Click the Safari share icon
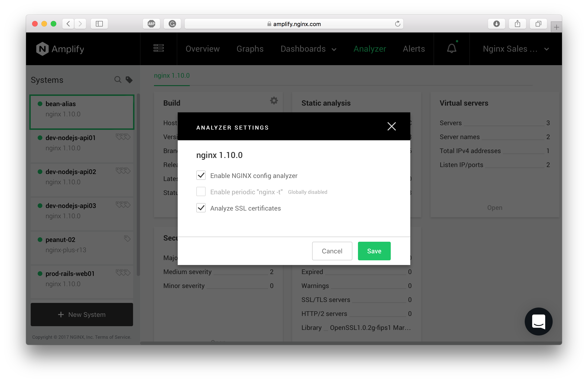This screenshot has width=588, height=382. click(x=517, y=24)
